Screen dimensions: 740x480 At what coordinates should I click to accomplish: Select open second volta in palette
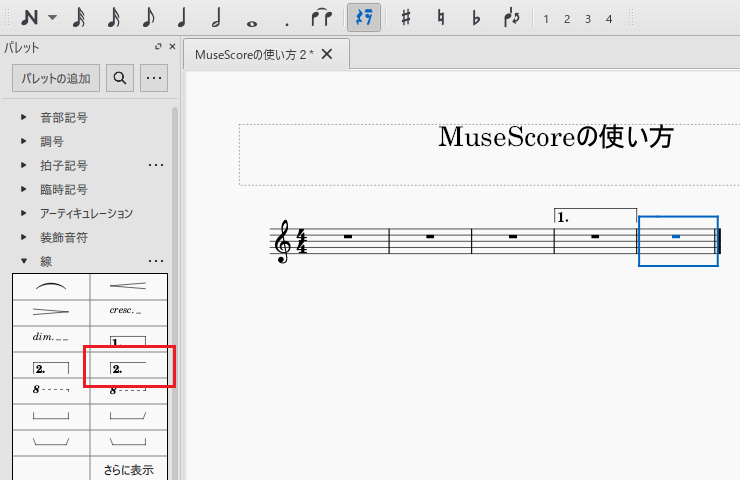128,365
